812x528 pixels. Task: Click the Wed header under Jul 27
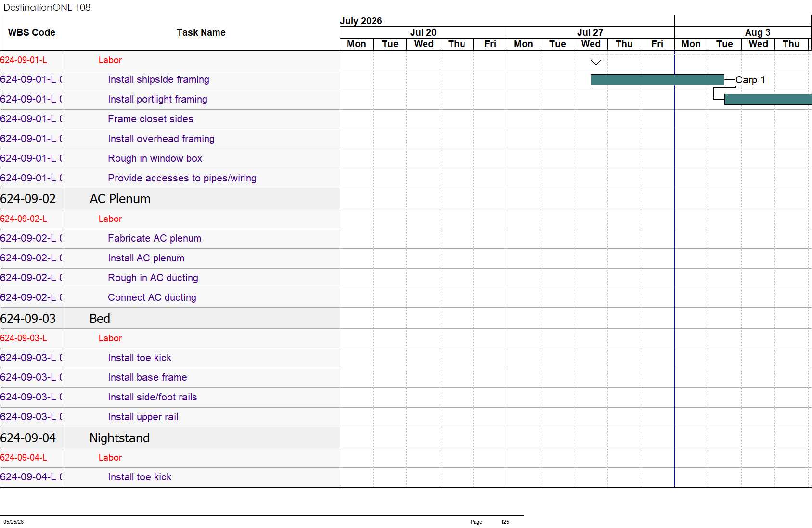(x=591, y=44)
